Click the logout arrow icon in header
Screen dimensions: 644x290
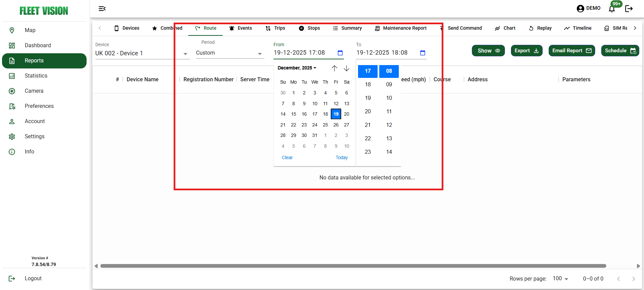pos(629,9)
